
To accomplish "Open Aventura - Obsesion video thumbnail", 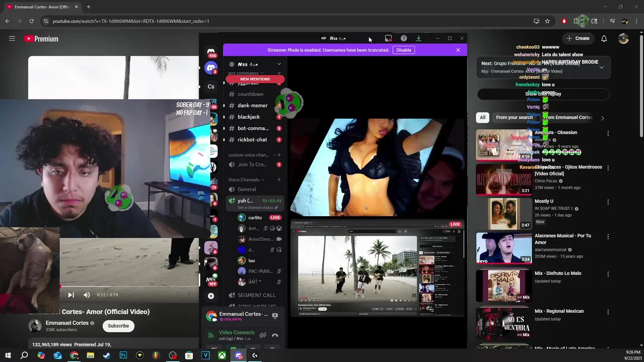I will [504, 145].
